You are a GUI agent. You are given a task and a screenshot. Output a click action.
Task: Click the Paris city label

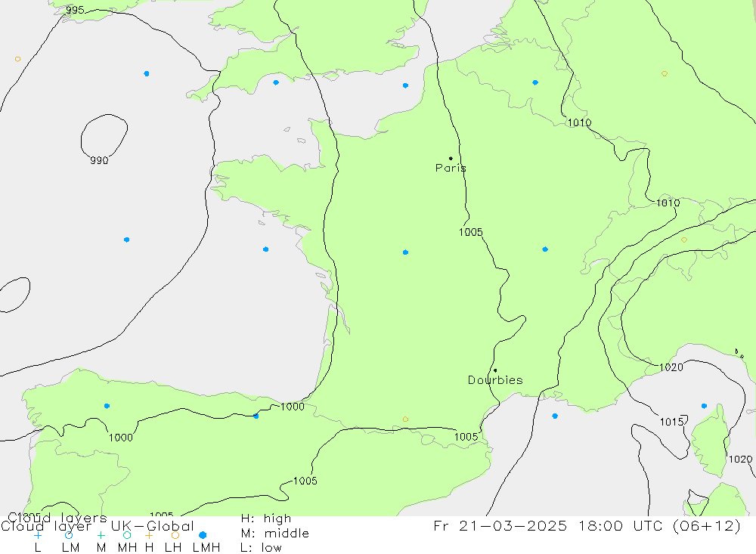click(451, 168)
